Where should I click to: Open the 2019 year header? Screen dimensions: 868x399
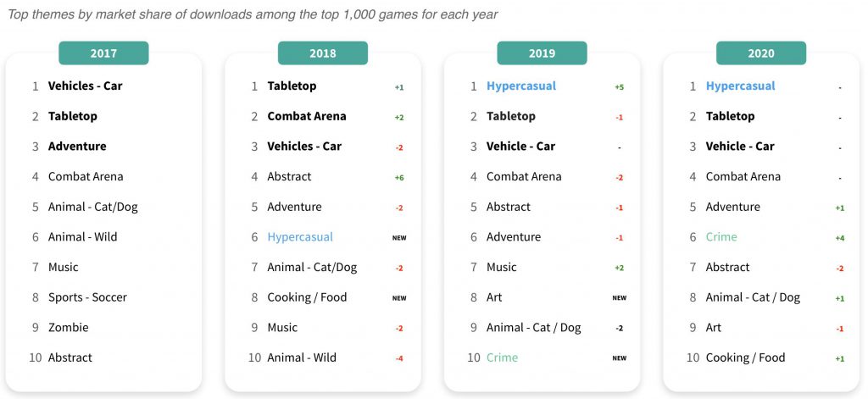(x=542, y=53)
